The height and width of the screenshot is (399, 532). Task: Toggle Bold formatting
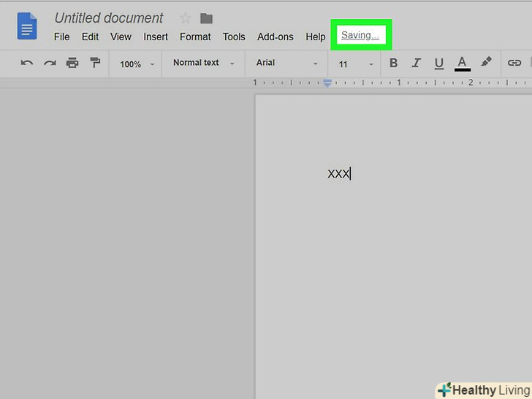click(393, 63)
